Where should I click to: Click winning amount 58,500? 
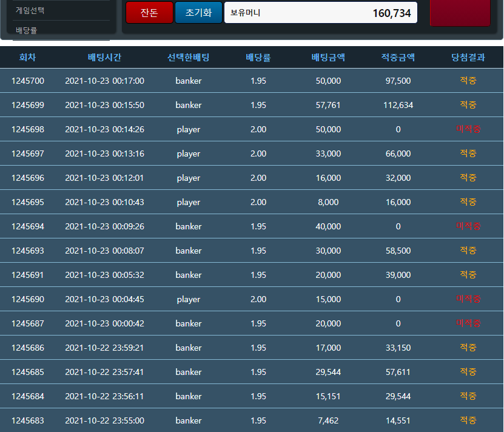(398, 251)
